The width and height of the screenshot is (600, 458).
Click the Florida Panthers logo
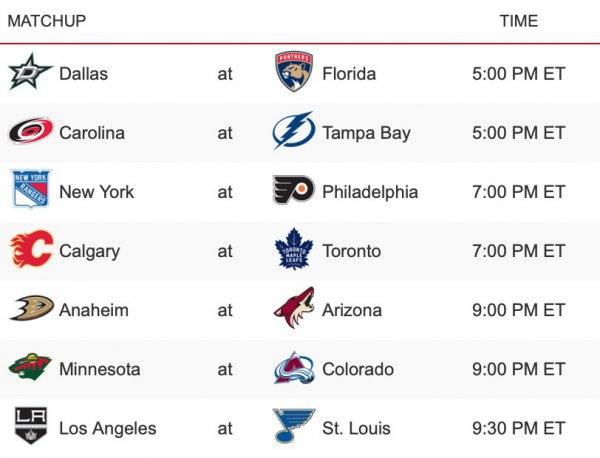pyautogui.click(x=293, y=73)
